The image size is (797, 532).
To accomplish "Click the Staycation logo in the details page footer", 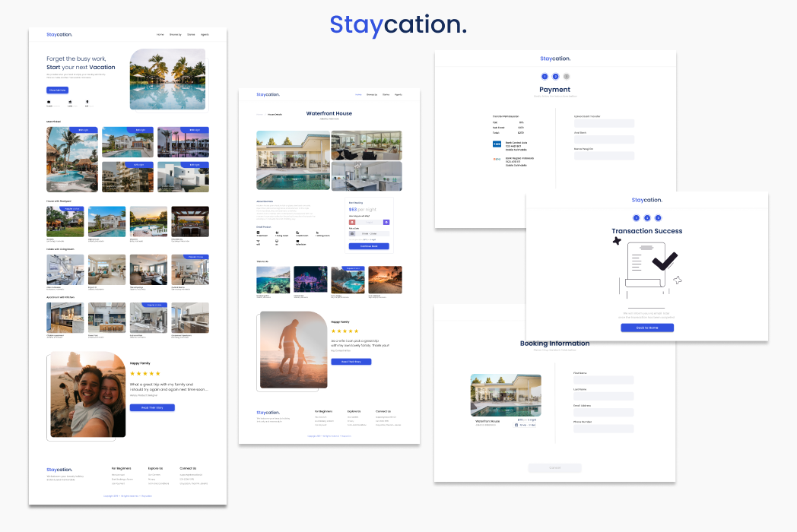I will point(268,413).
